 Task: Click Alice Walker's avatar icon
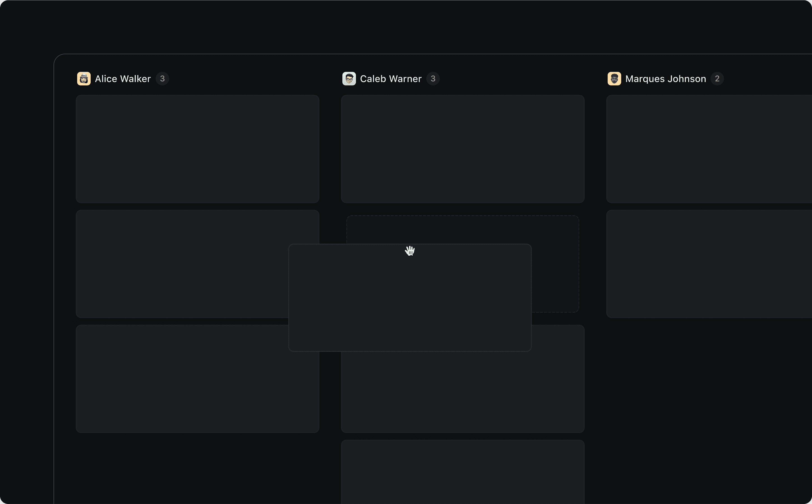(x=84, y=79)
